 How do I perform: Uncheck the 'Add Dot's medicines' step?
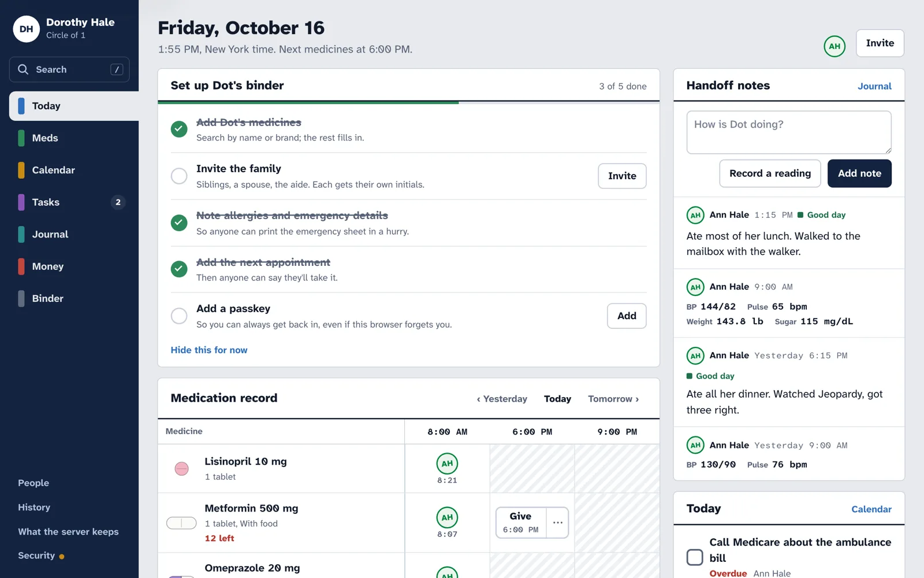[179, 129]
